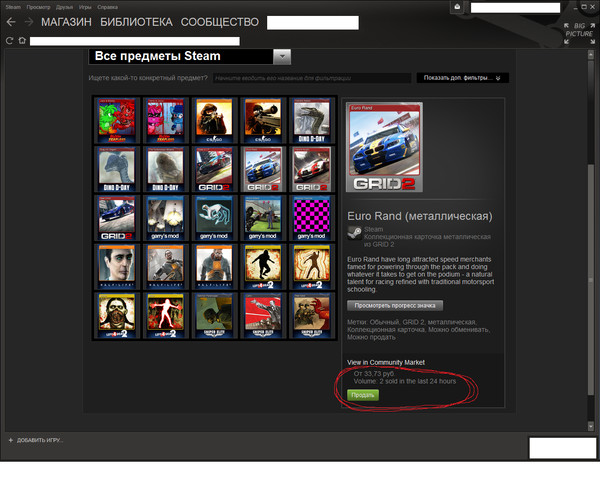Click Просмотреть прогресс значка button
The height and width of the screenshot is (480, 600).
click(395, 305)
